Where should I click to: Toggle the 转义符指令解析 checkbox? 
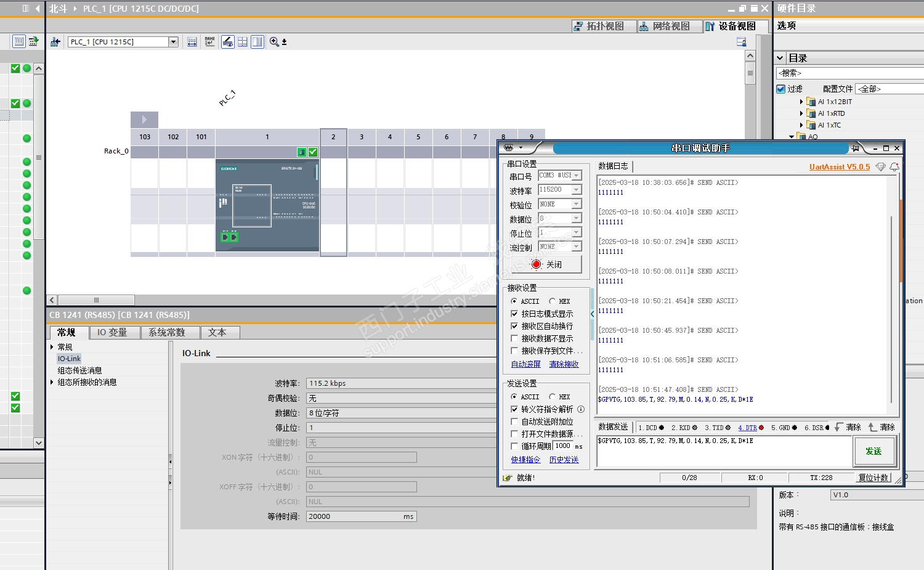(514, 409)
